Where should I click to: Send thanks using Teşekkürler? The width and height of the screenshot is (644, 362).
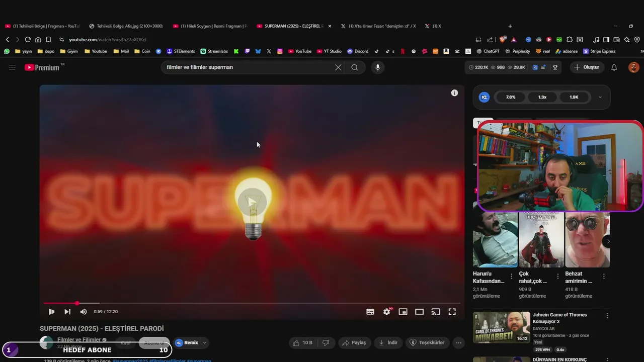pyautogui.click(x=427, y=343)
